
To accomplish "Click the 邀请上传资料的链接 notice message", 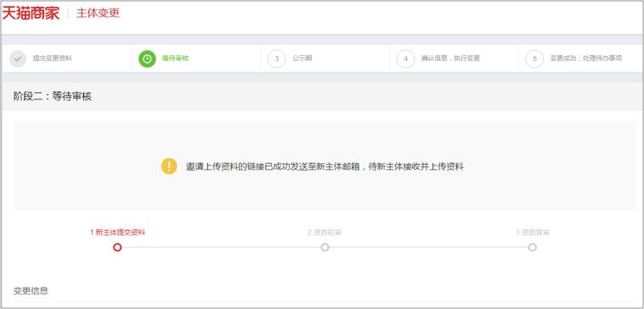I will click(325, 166).
